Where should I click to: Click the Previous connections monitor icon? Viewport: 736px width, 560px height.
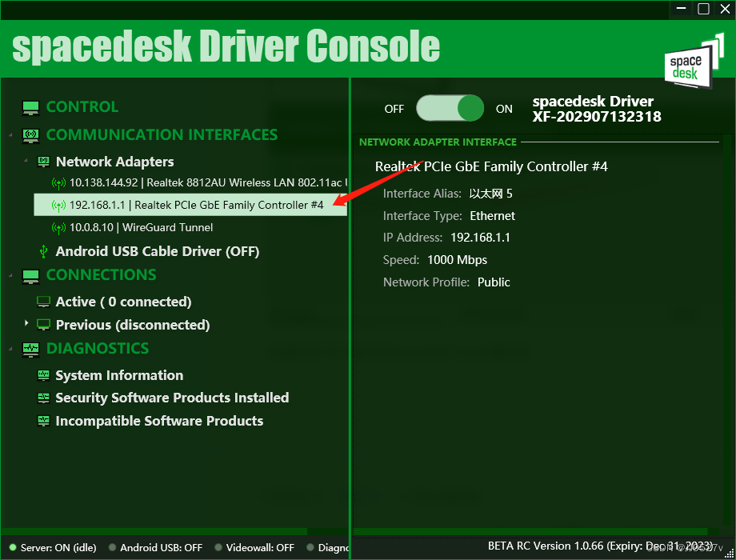click(44, 325)
